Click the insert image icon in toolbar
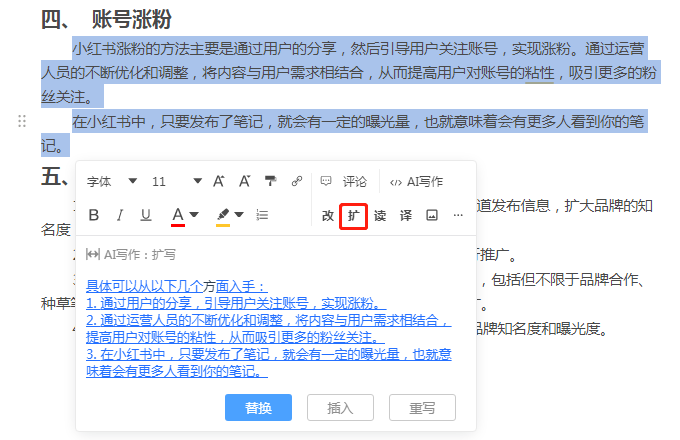This screenshot has height=440, width=680. pyautogui.click(x=432, y=215)
